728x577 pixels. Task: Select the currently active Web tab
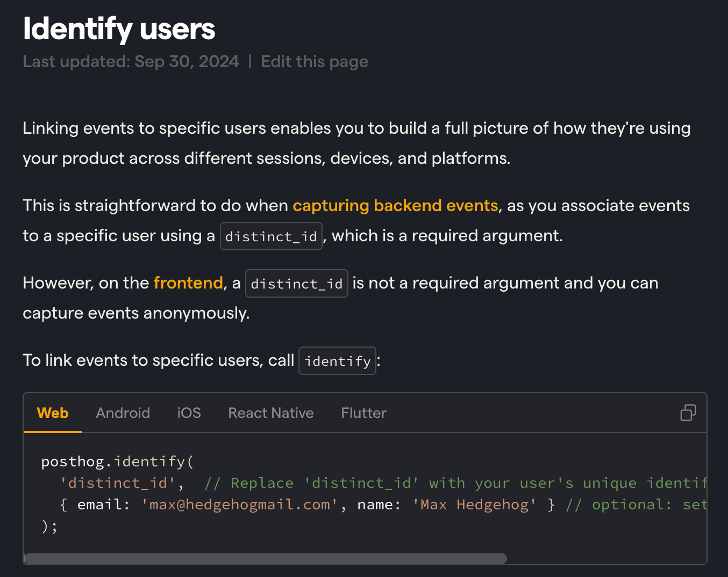pos(52,413)
